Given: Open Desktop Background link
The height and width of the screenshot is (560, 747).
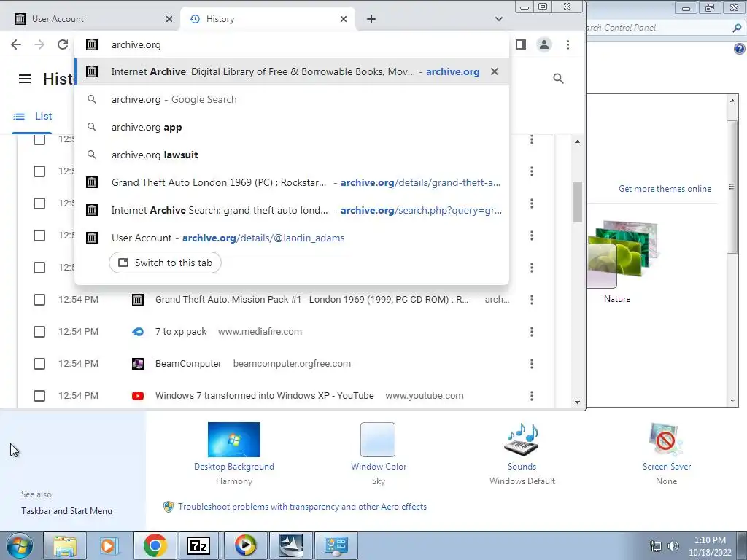Looking at the screenshot, I should point(234,467).
